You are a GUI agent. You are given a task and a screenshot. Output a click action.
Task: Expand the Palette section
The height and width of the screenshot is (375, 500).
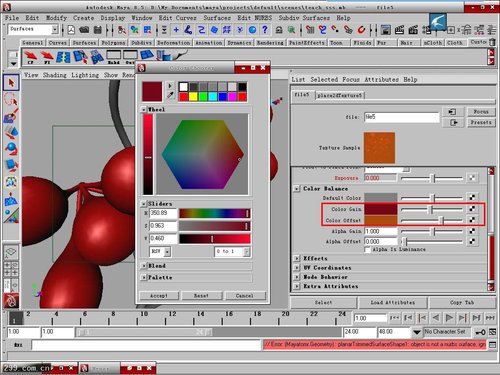click(x=144, y=277)
